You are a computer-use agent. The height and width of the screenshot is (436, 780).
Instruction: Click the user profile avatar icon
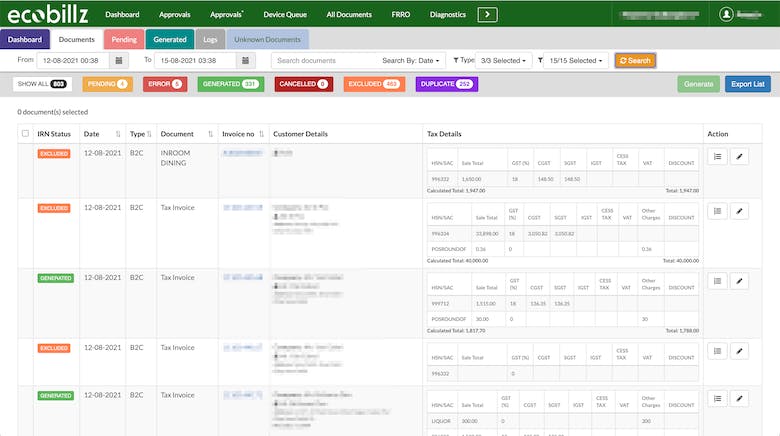(x=726, y=14)
